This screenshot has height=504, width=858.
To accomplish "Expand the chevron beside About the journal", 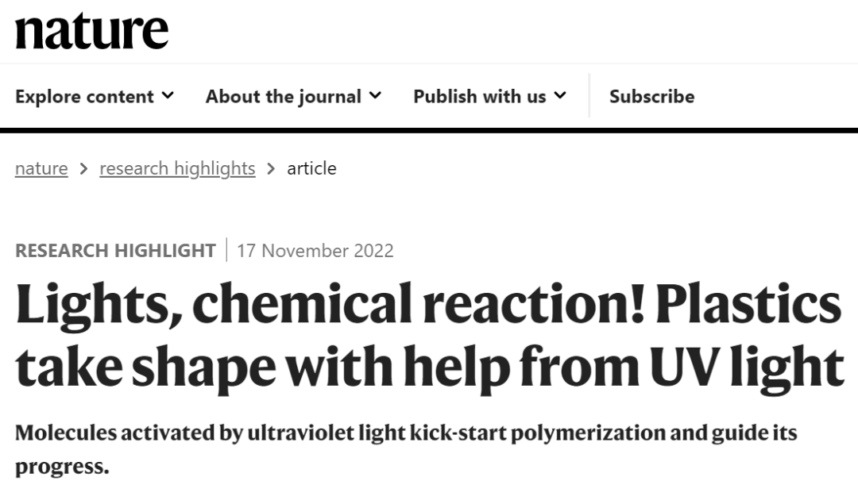I will [x=375, y=96].
